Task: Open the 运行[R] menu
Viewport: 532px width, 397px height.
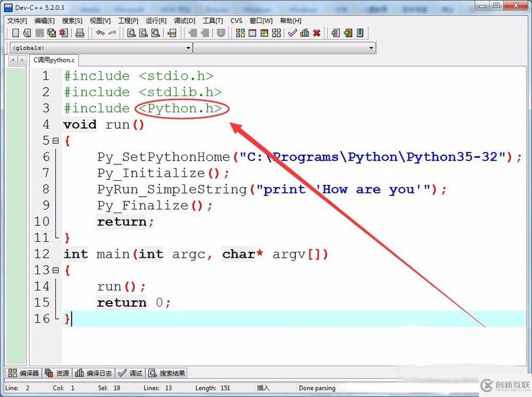Action: pyautogui.click(x=155, y=21)
